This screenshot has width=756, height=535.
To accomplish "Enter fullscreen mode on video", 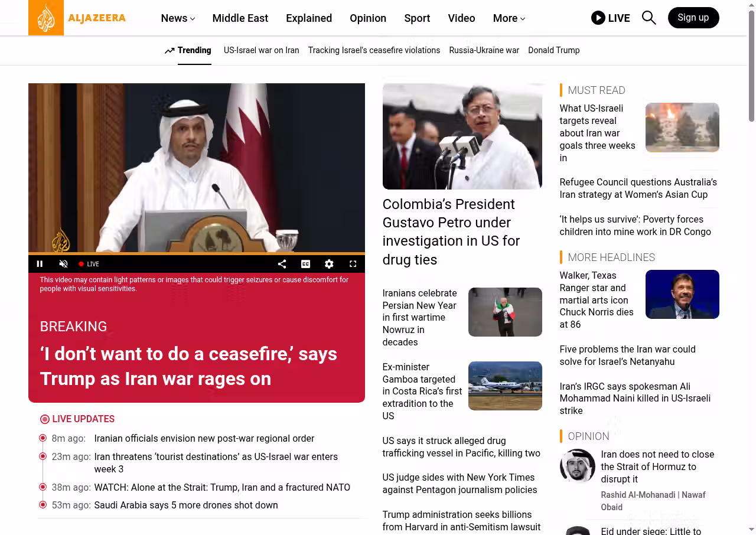I will pos(353,264).
